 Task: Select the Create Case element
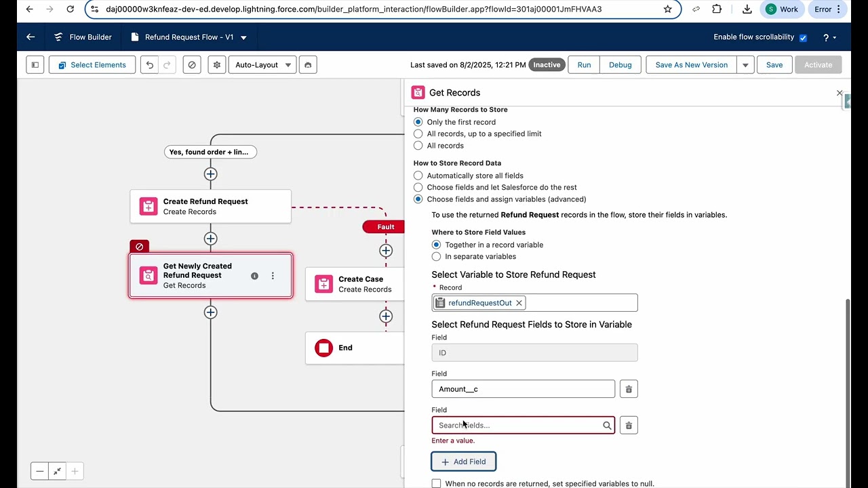(x=355, y=284)
